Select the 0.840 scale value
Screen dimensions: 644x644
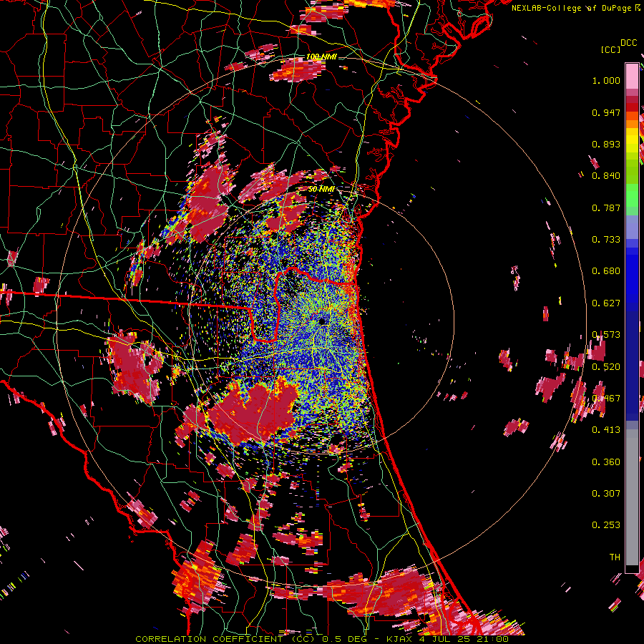click(x=606, y=176)
